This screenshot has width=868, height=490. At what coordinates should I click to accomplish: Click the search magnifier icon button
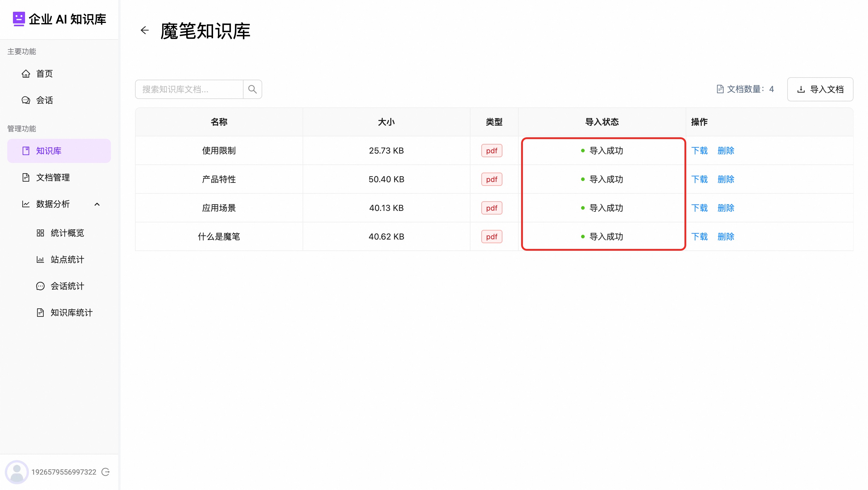pos(252,89)
